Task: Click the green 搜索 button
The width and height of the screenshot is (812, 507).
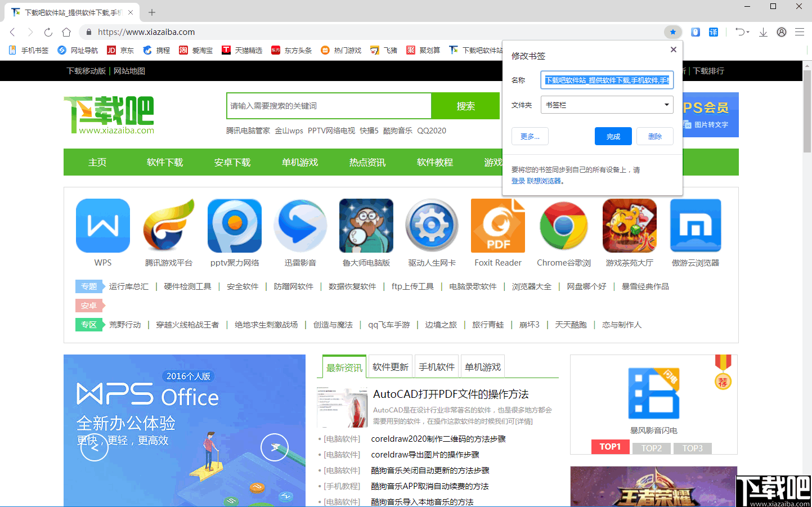Action: tap(465, 106)
